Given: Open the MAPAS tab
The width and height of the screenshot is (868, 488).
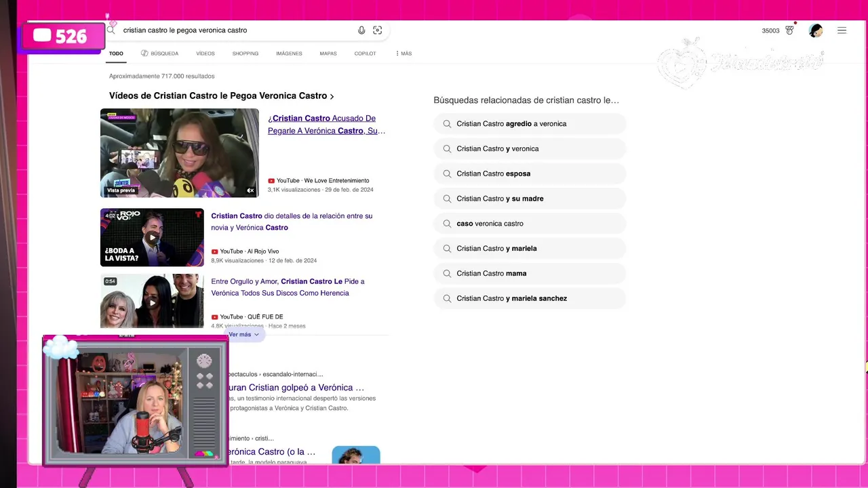Looking at the screenshot, I should point(328,54).
